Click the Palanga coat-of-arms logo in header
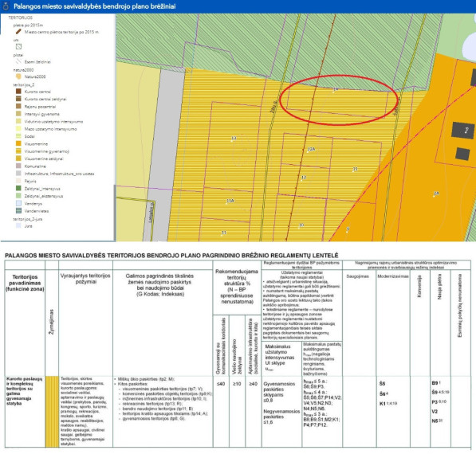The image size is (476, 454). [6, 6]
